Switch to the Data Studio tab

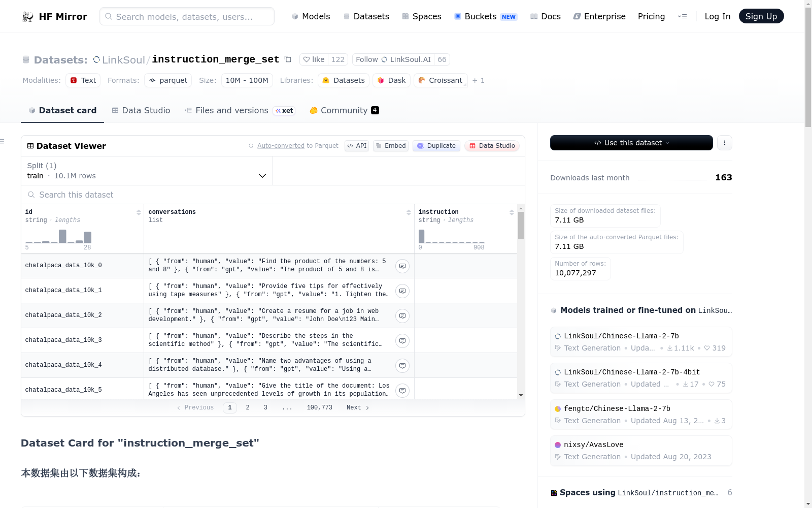point(141,111)
